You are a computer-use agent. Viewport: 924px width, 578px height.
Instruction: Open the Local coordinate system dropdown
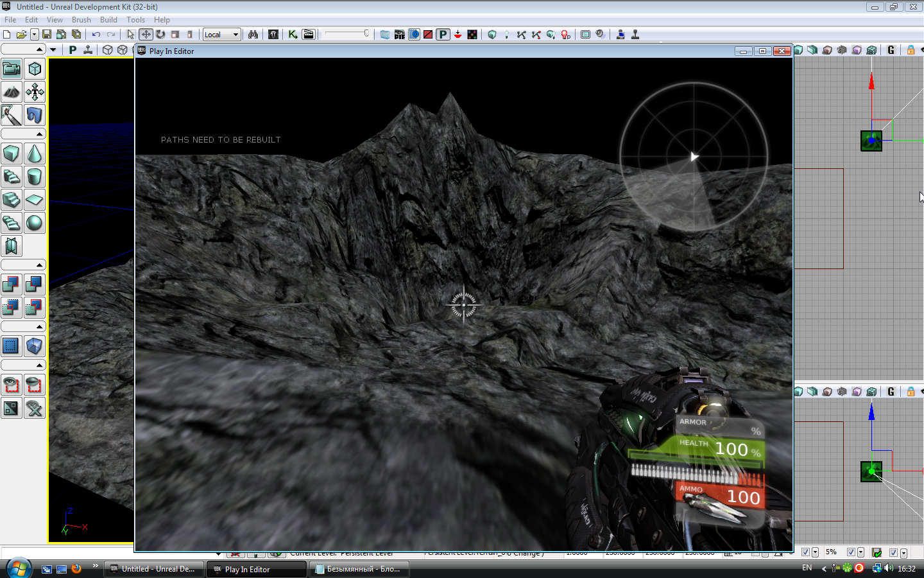point(222,35)
